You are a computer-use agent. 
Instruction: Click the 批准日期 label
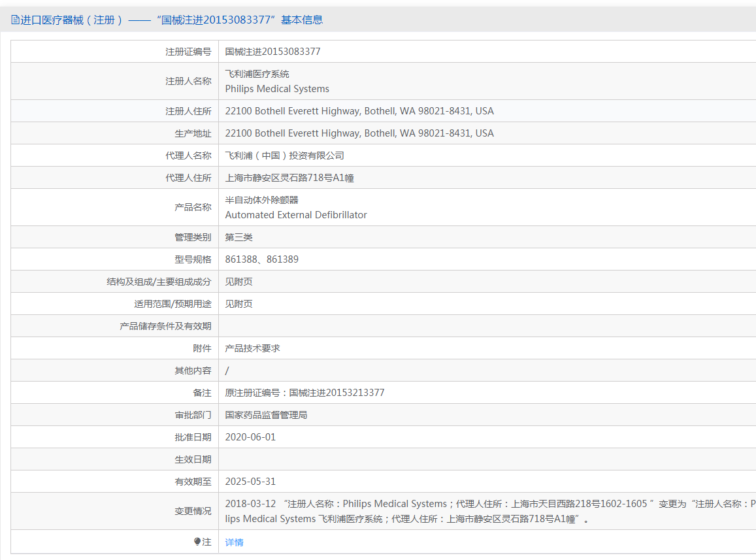(x=193, y=437)
